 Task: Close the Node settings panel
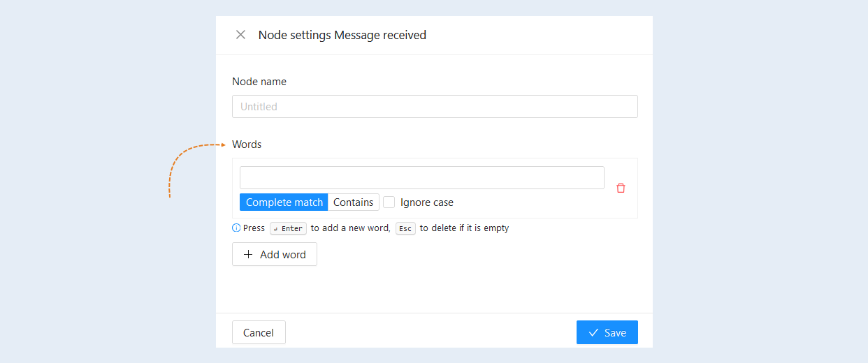(x=240, y=35)
